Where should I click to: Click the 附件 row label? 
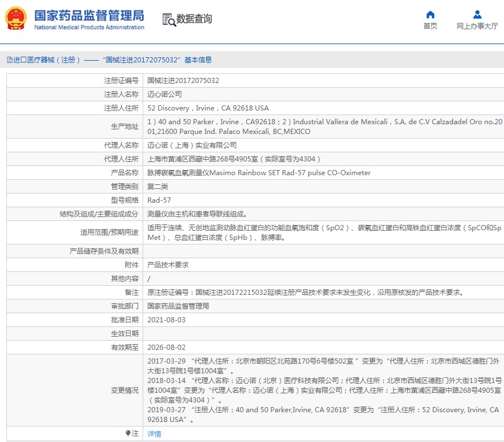tap(132, 265)
